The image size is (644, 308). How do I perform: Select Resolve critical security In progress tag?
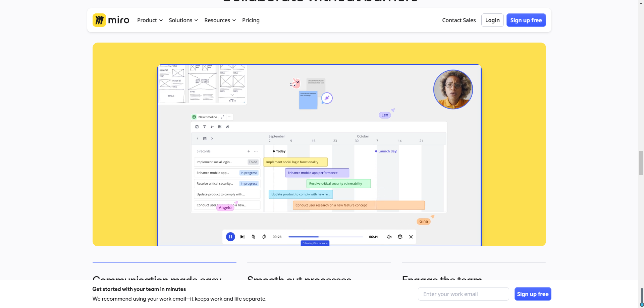tap(249, 184)
